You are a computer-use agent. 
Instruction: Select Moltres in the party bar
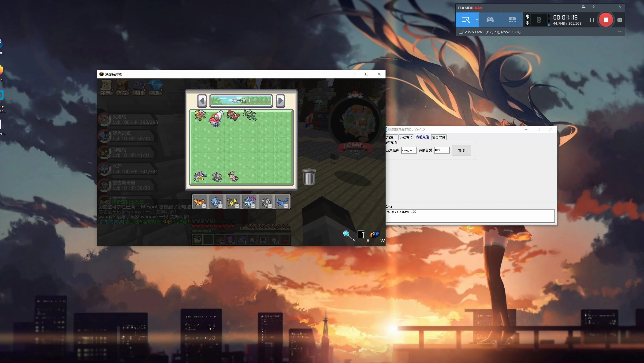pos(200,202)
